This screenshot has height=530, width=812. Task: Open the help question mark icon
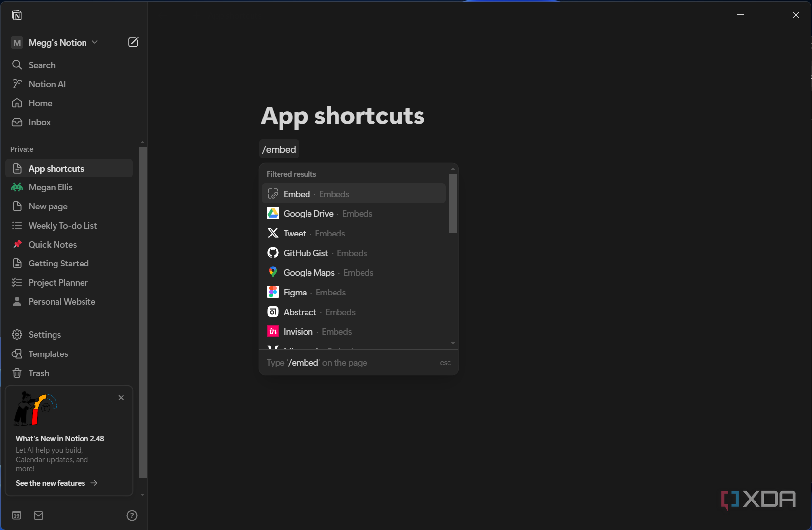click(x=132, y=515)
